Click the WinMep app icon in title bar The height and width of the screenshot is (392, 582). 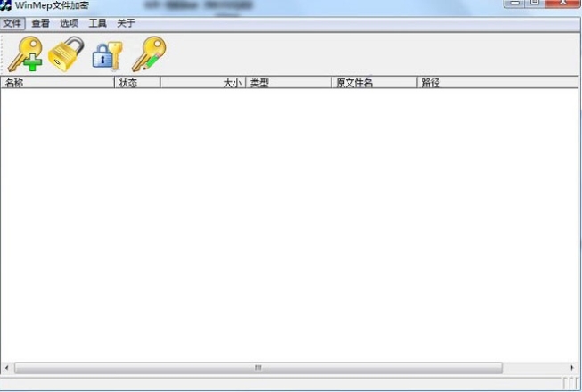tap(6, 5)
